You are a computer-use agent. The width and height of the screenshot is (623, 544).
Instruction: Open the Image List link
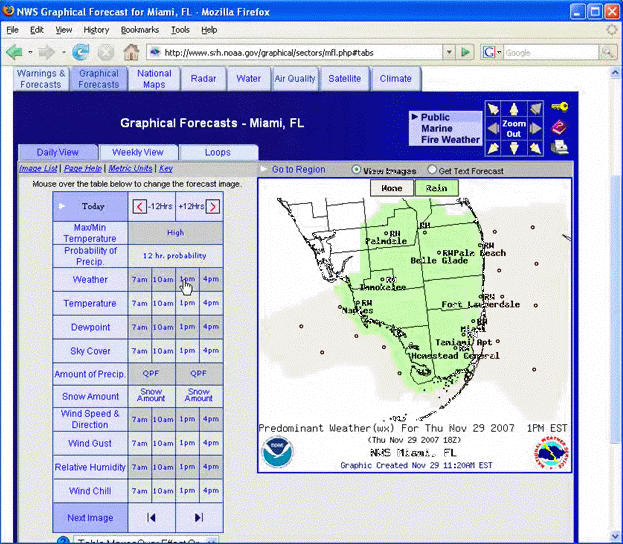(x=38, y=168)
